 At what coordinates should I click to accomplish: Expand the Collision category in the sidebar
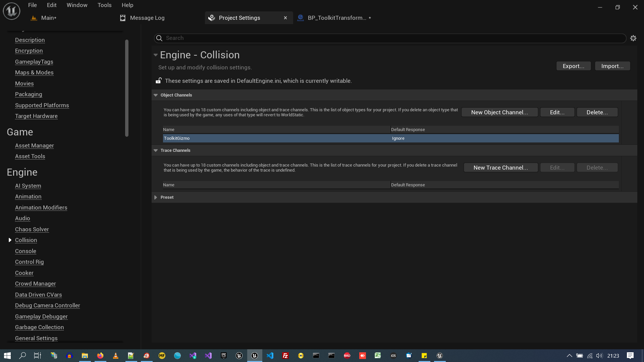(x=10, y=240)
